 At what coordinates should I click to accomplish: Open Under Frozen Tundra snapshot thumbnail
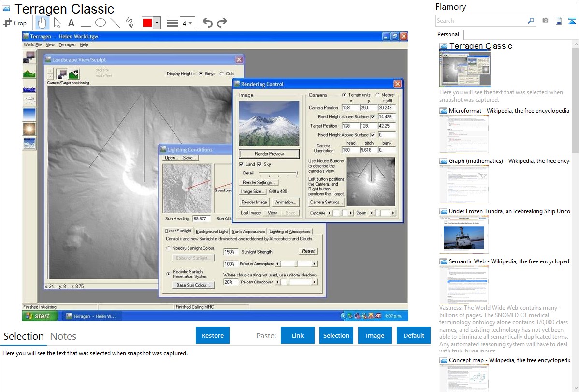coord(464,234)
